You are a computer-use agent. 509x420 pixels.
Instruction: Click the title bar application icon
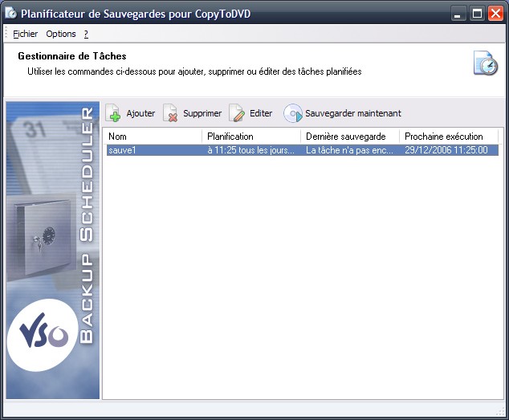tap(11, 13)
